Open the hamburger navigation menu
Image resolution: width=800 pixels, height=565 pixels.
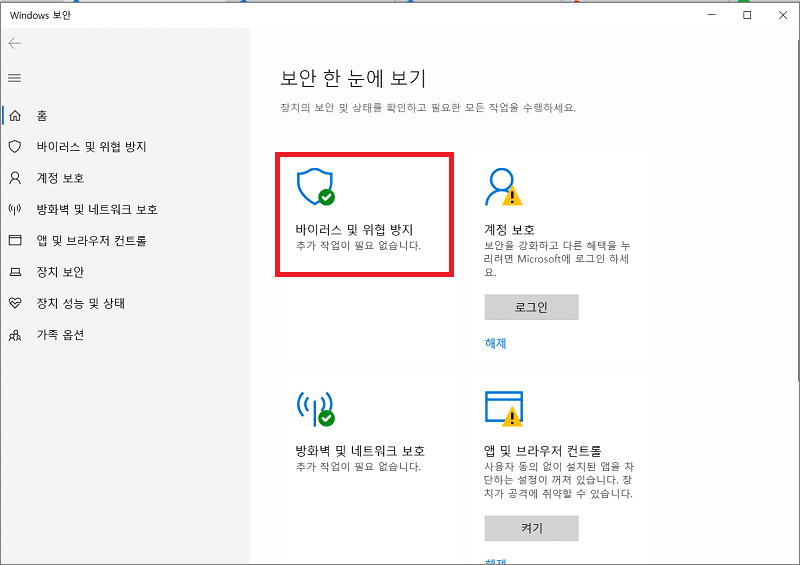tap(15, 78)
